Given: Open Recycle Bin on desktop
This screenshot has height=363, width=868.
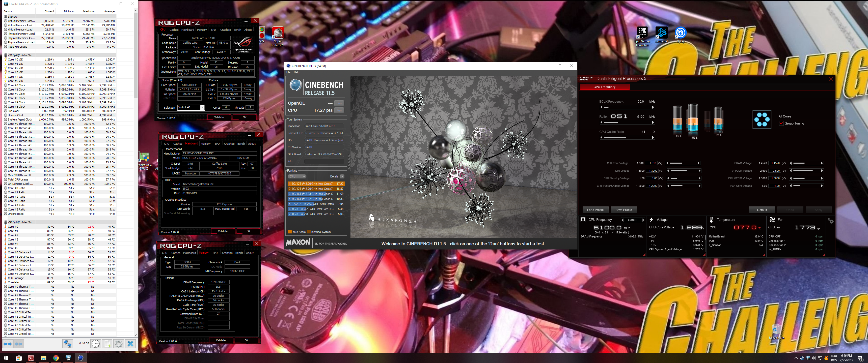Looking at the screenshot, I should pyautogui.click(x=776, y=332).
